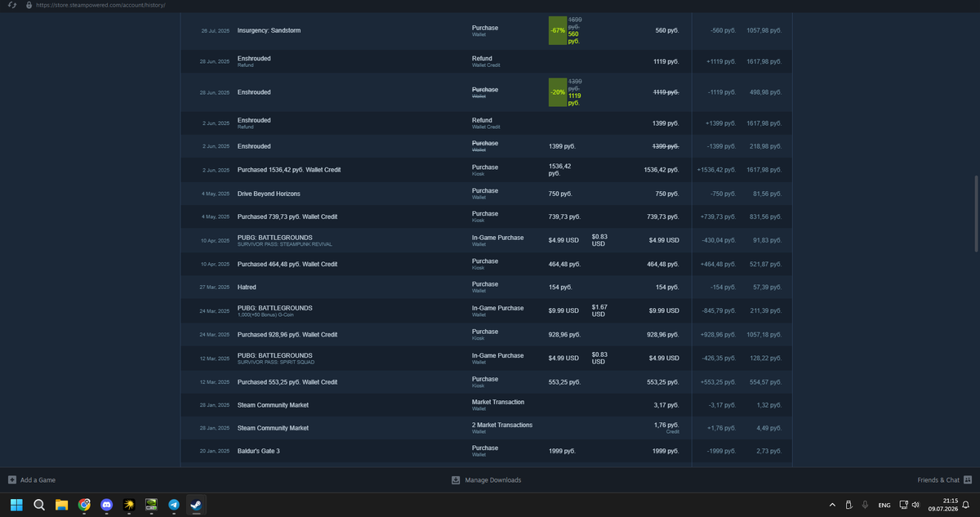Click the Steam taskbar icon
Screen dimensions: 980x517
coord(196,505)
